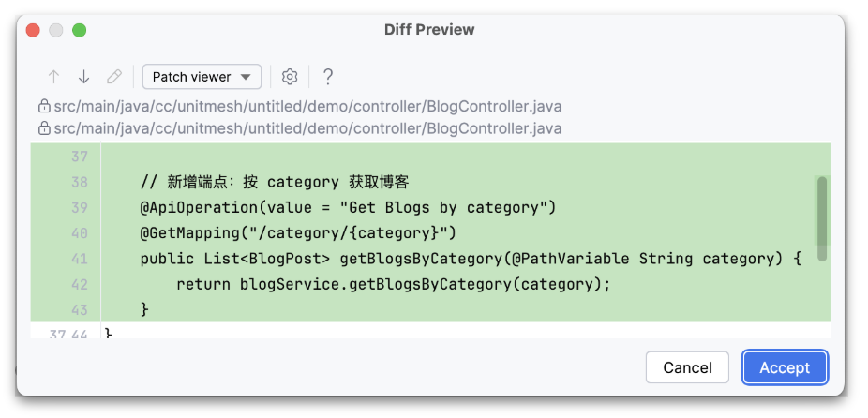Click the lock icon on first file path
This screenshot has width=868, height=418.
pyautogui.click(x=43, y=107)
